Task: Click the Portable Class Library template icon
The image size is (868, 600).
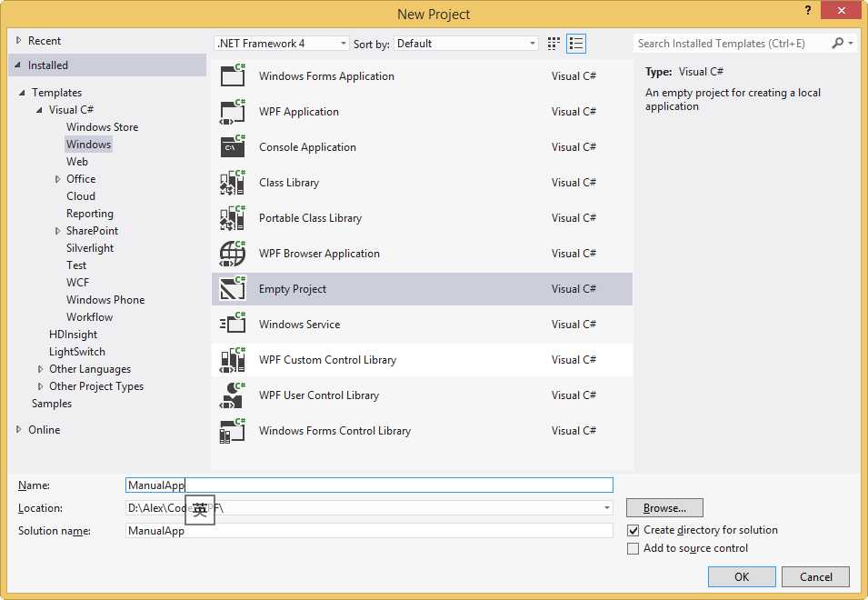Action: [233, 217]
